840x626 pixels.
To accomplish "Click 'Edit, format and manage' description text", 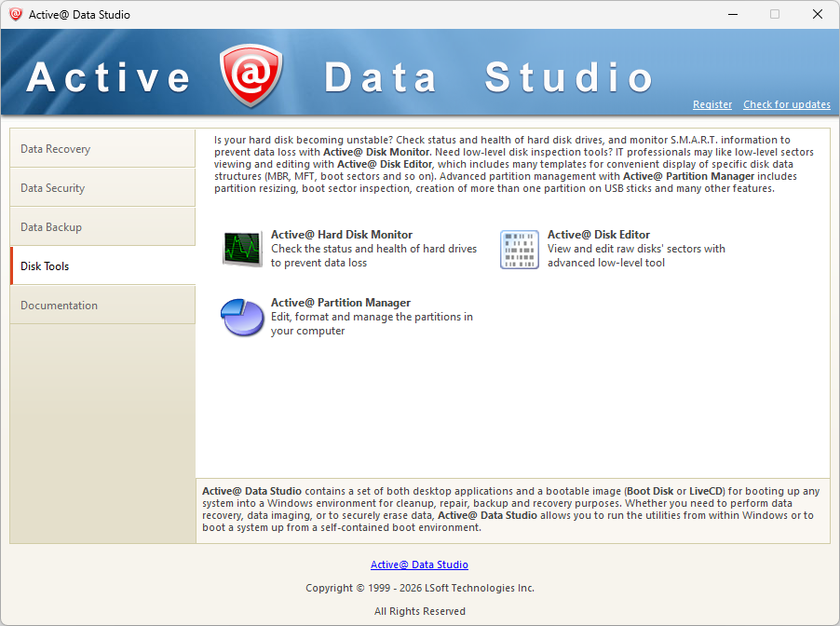I will pos(372,324).
